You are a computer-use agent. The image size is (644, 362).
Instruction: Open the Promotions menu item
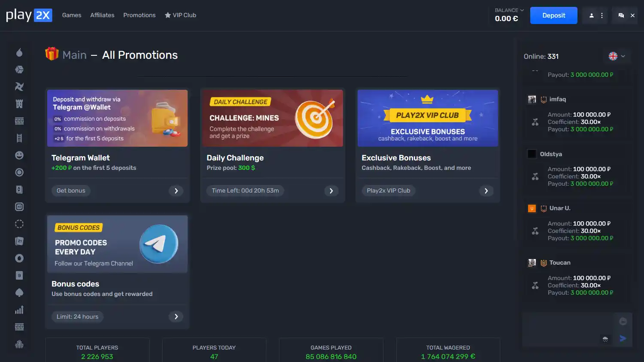(139, 15)
